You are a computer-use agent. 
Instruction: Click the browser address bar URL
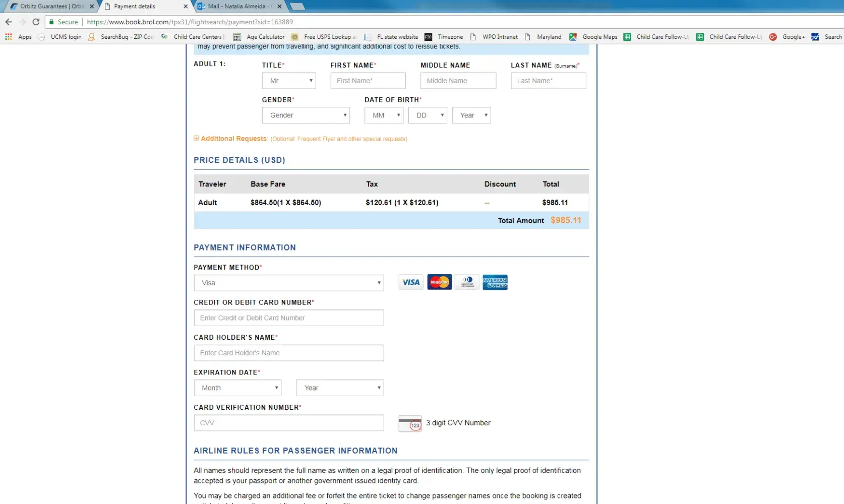point(190,22)
